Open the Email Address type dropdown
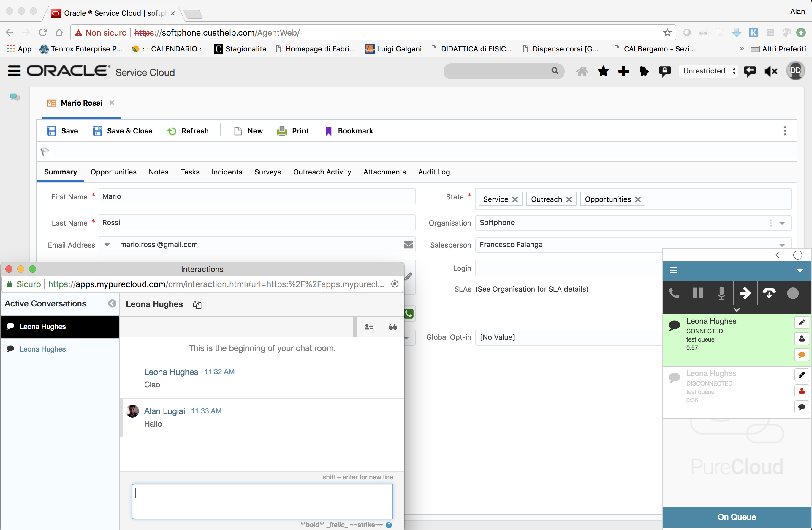 click(x=107, y=245)
